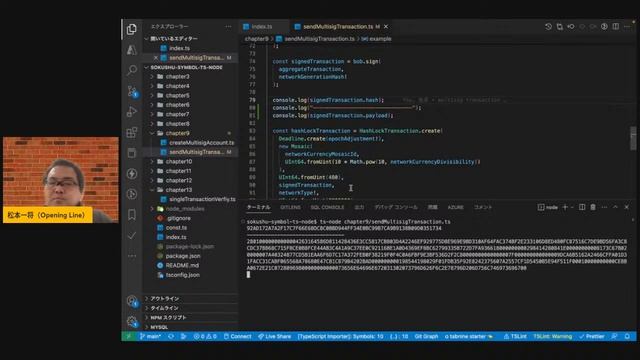Open the Explorer view in the activity bar
Image resolution: width=640 pixels, height=360 pixels.
(131, 29)
